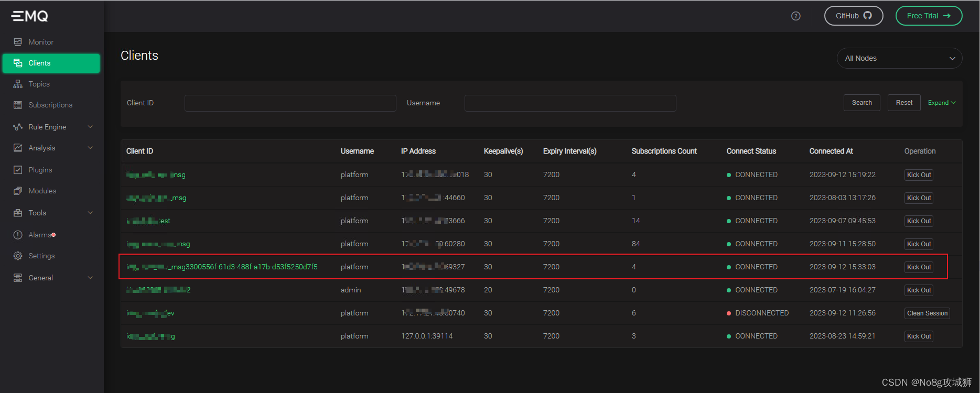Click the Client ID column header
Screen dimensions: 980x393
(x=139, y=151)
